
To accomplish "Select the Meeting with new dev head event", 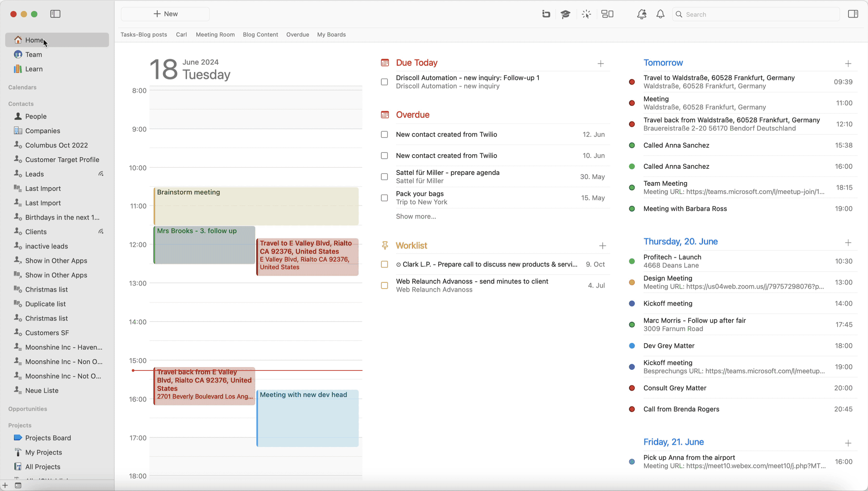I will click(x=308, y=418).
